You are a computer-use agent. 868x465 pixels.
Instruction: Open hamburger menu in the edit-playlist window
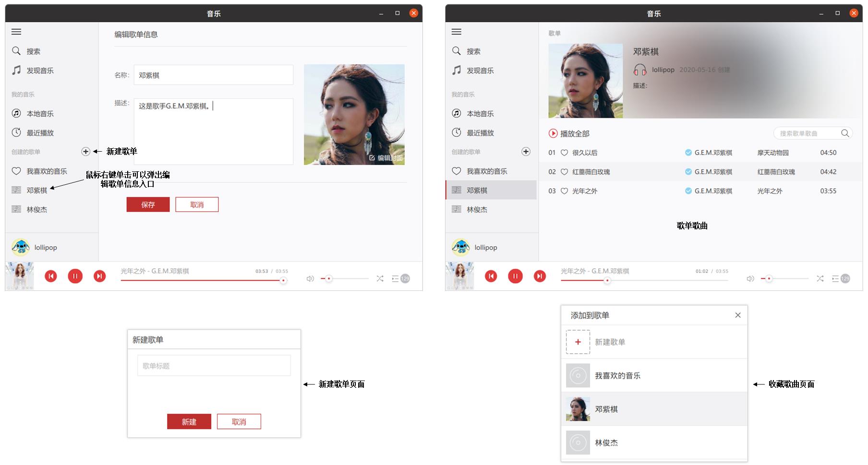point(16,32)
